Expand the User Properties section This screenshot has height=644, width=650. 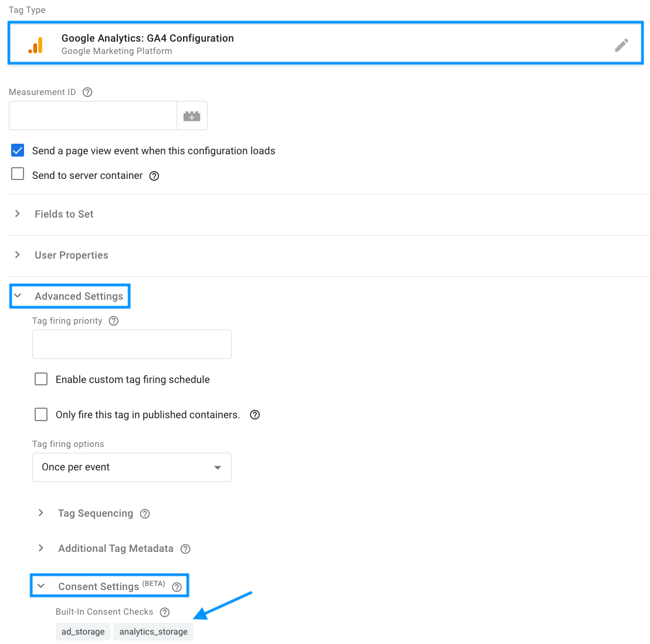point(71,255)
